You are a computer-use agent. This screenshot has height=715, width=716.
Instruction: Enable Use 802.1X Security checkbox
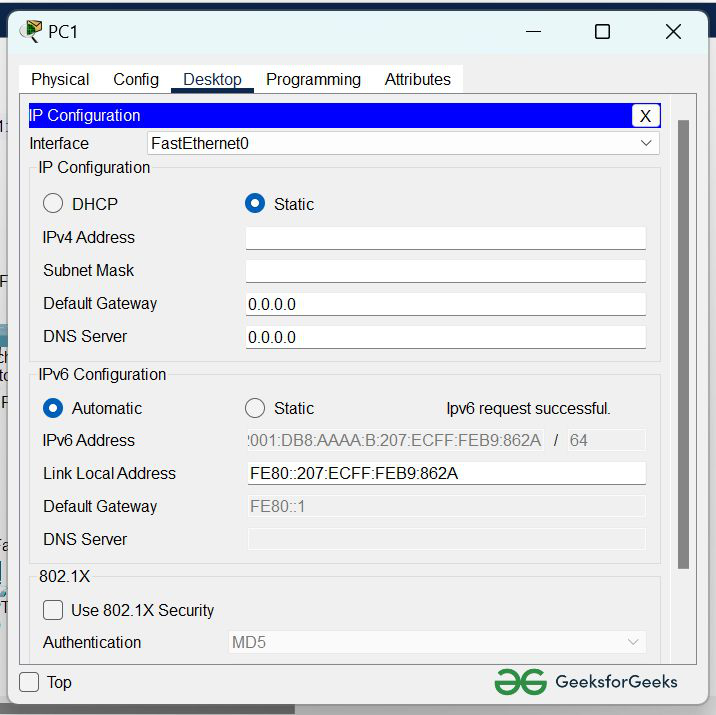(53, 610)
